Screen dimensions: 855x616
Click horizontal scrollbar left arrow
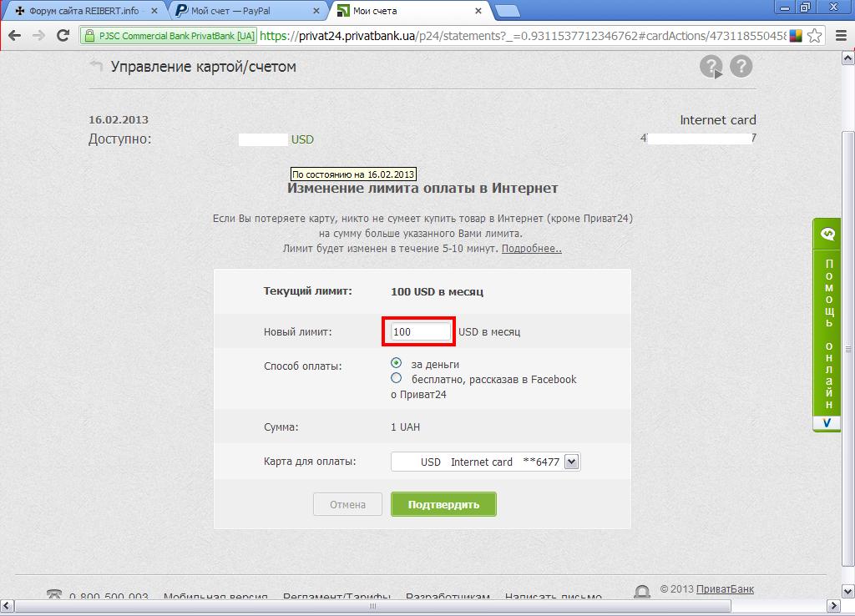7,606
